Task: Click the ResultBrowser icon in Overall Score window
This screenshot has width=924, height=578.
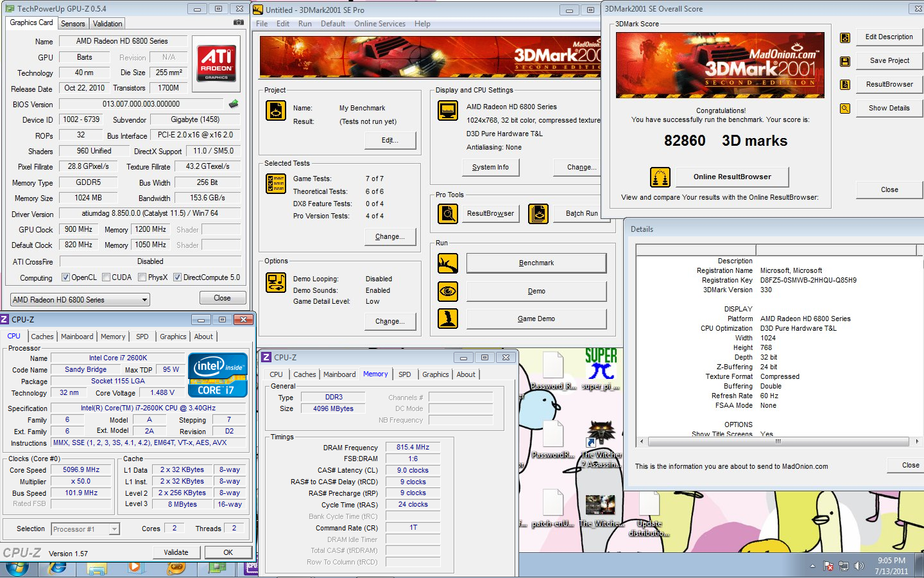Action: pyautogui.click(x=845, y=85)
